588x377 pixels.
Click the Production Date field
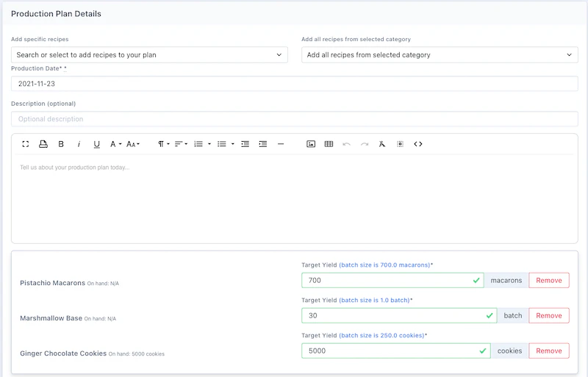294,84
